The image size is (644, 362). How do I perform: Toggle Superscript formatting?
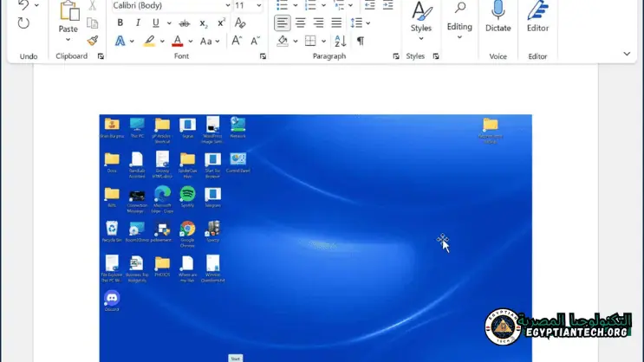[x=221, y=23]
